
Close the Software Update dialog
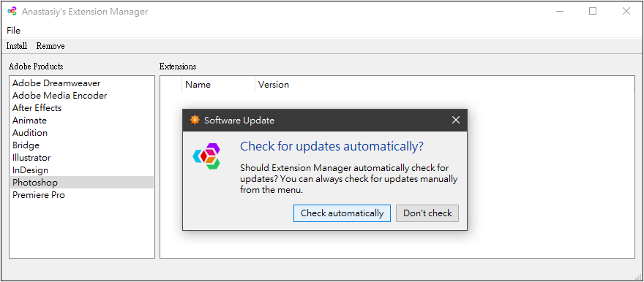click(455, 120)
